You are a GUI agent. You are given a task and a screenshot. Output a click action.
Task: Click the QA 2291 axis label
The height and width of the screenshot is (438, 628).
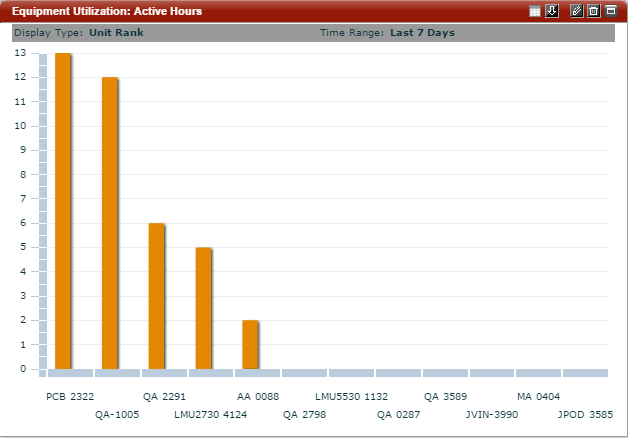coord(164,397)
